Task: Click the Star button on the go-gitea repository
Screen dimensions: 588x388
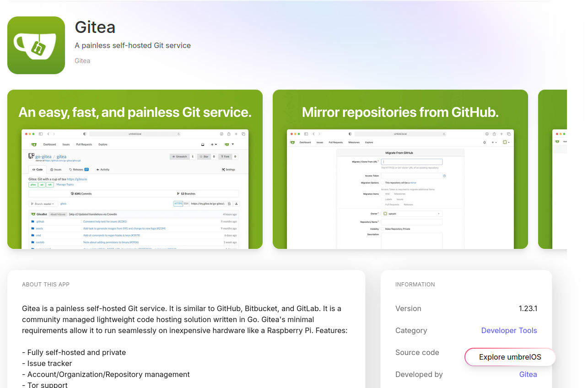Action: tap(204, 156)
